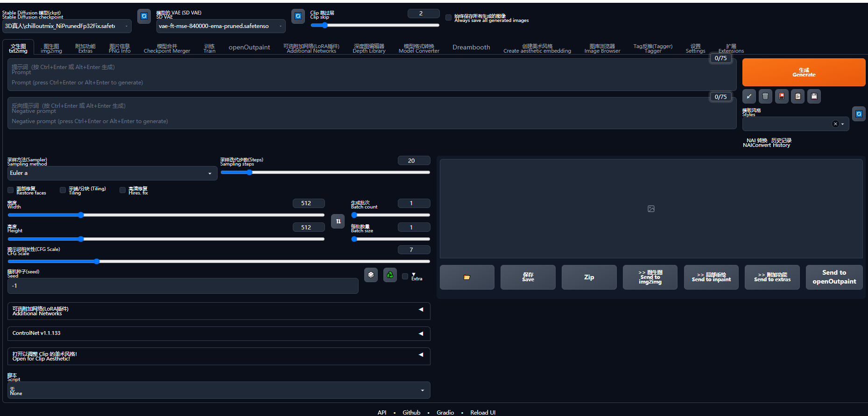Click the green recycle reuse-seed icon
Viewport: 868px width, 416px height.
click(390, 275)
